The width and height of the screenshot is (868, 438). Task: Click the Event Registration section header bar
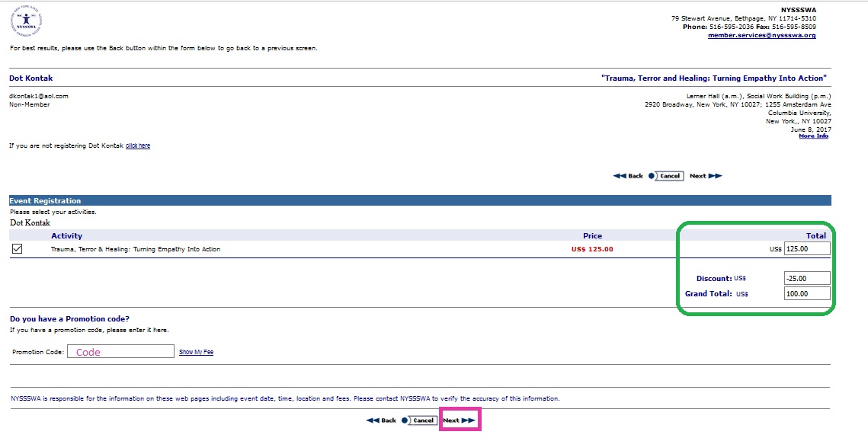(419, 201)
